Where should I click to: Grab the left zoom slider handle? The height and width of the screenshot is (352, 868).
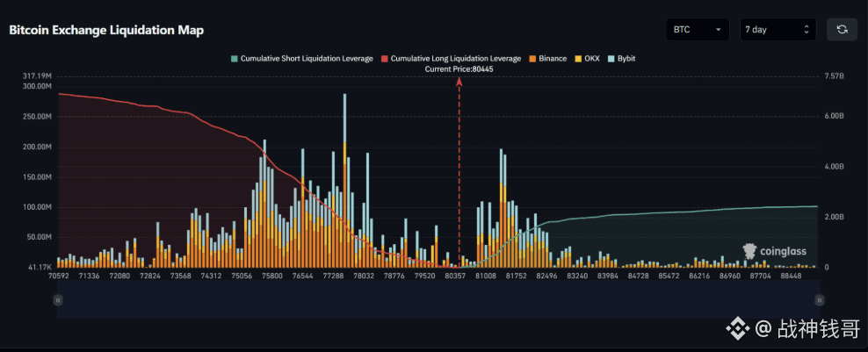(x=58, y=299)
